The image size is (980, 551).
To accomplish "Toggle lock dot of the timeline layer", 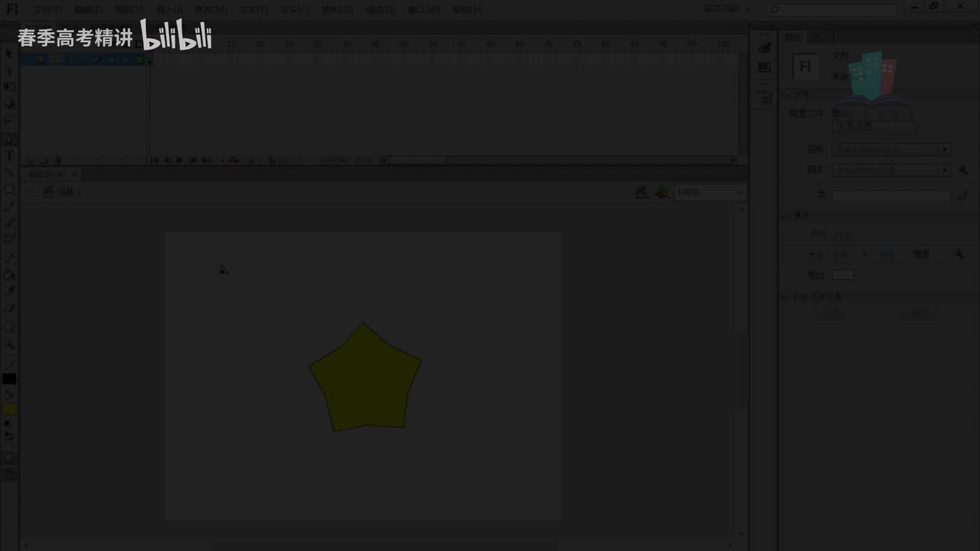I will point(125,59).
